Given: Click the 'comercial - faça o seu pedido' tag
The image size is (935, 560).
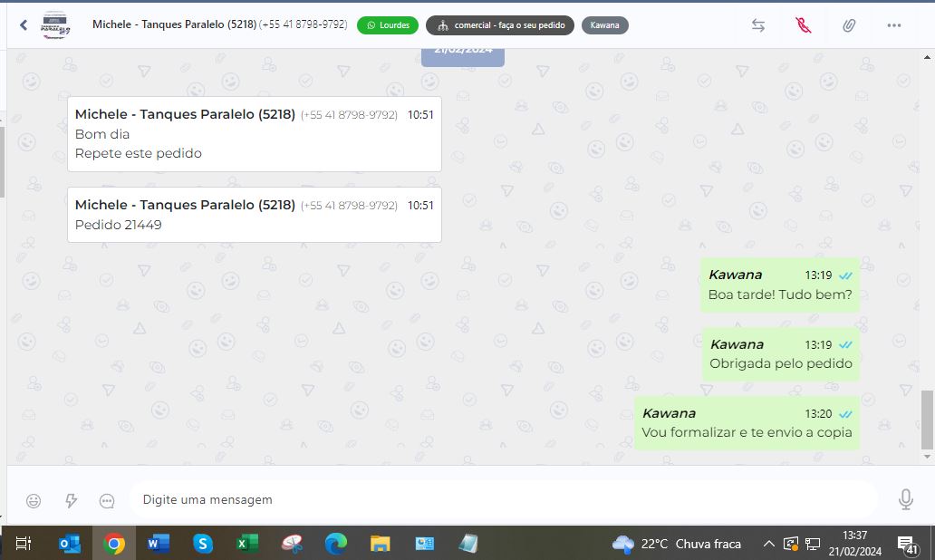Looking at the screenshot, I should point(500,25).
